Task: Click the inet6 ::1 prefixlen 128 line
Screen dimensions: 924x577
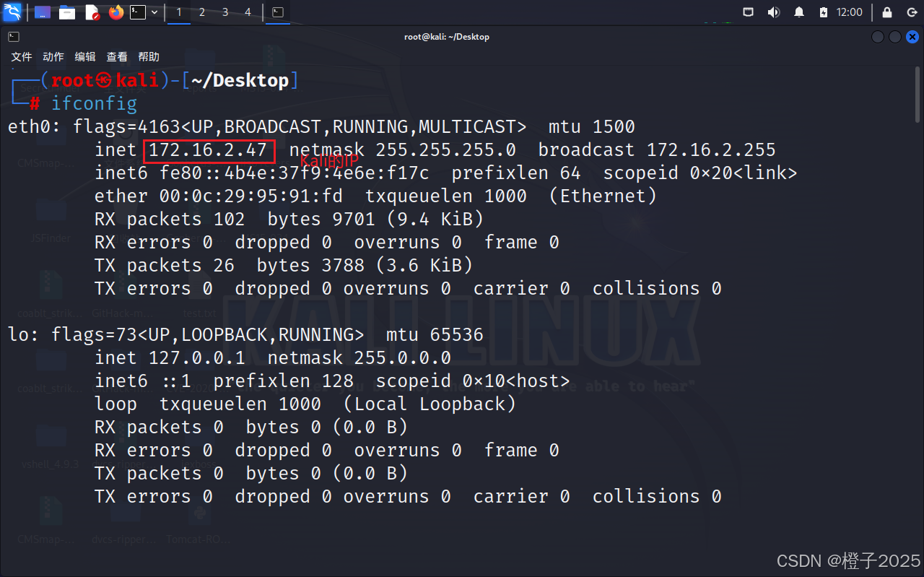Action: 224,381
